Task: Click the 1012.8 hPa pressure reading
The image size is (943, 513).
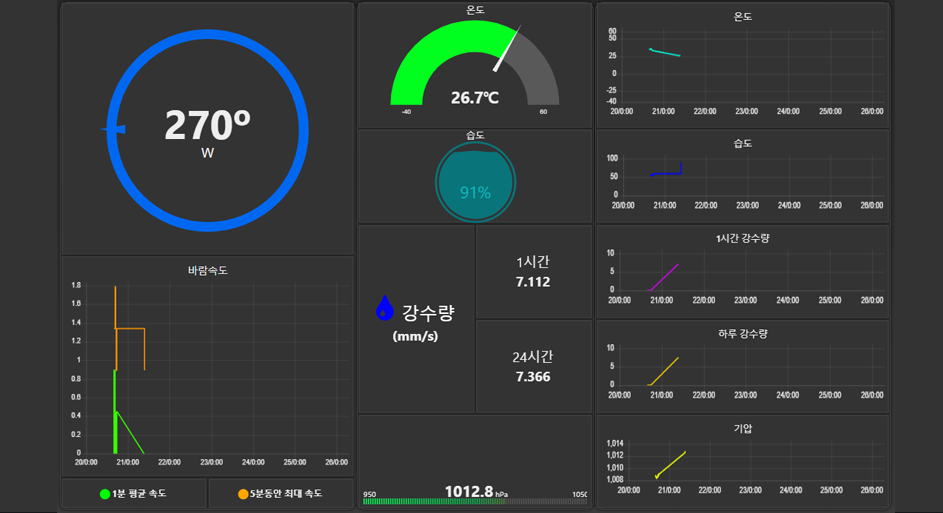Action: [x=476, y=492]
